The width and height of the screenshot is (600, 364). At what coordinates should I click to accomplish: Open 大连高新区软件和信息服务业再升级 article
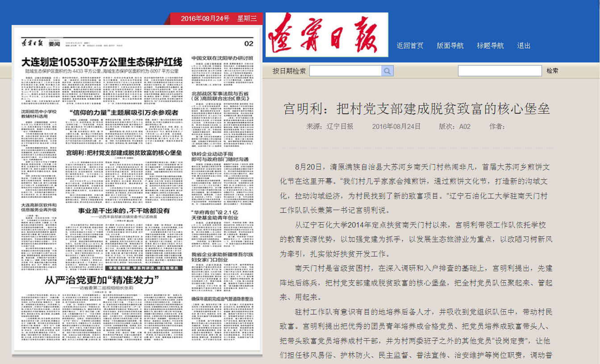[x=39, y=207]
